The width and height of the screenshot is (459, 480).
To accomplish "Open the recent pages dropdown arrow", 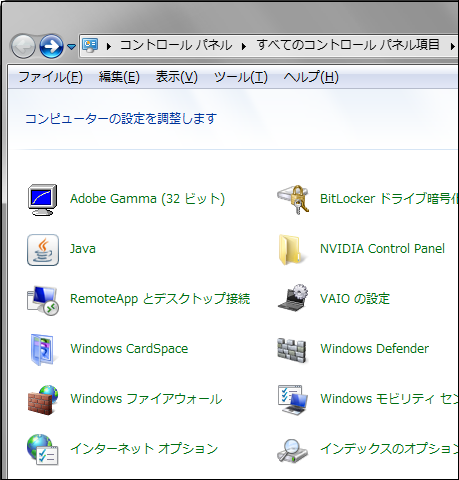I will pyautogui.click(x=71, y=47).
